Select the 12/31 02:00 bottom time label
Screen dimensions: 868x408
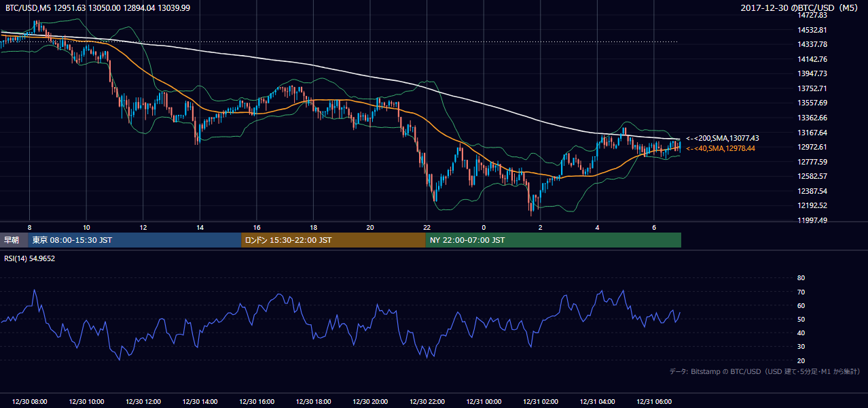tap(541, 402)
